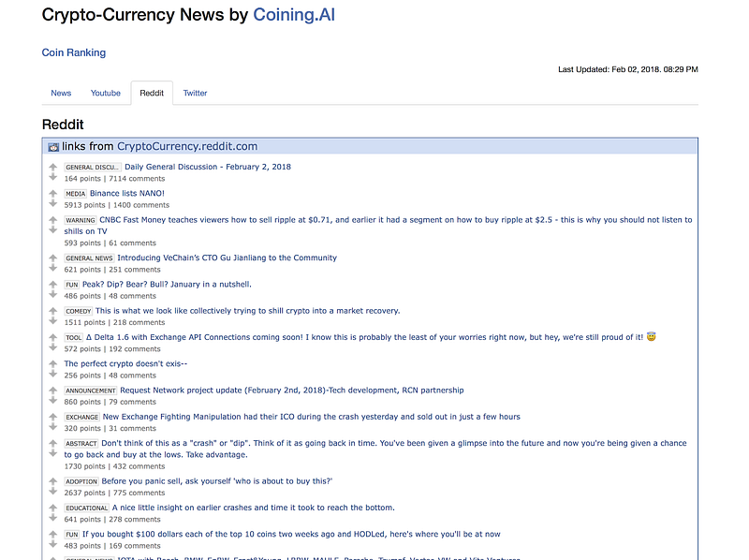749x560 pixels.
Task: Open the Binance lists NANO! post
Action: (x=127, y=194)
